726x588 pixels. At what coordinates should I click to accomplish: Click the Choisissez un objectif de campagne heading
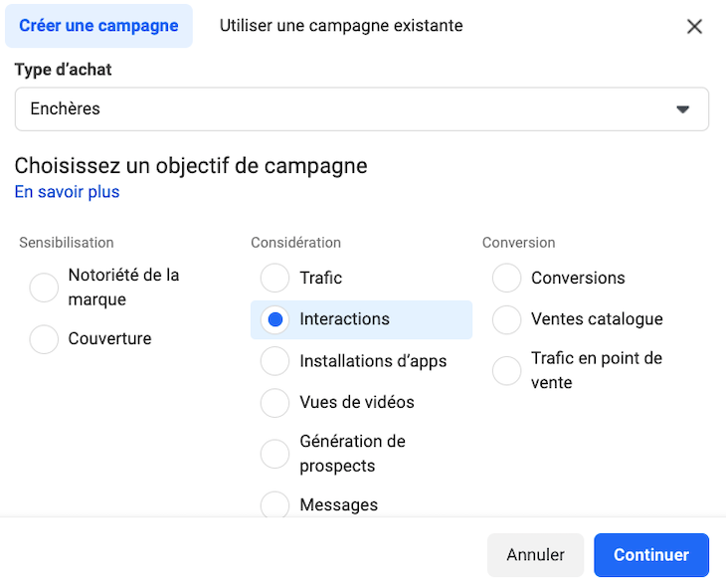click(191, 166)
